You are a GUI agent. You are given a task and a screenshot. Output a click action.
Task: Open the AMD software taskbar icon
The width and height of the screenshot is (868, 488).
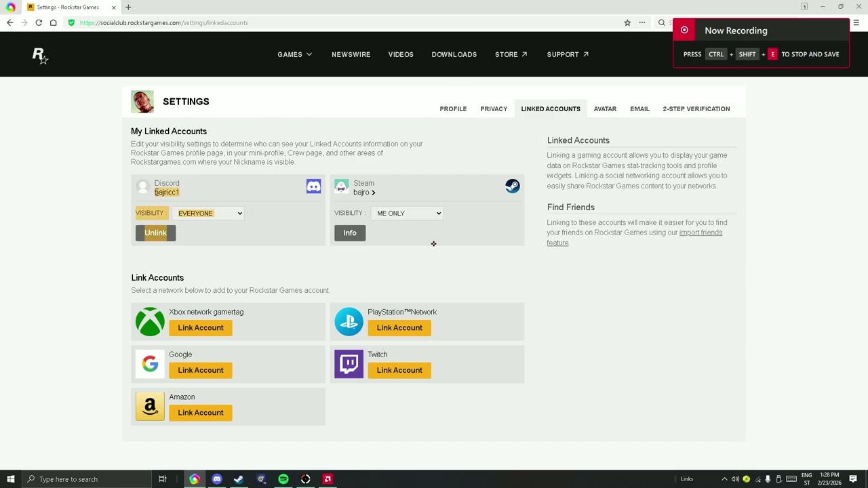click(x=328, y=479)
